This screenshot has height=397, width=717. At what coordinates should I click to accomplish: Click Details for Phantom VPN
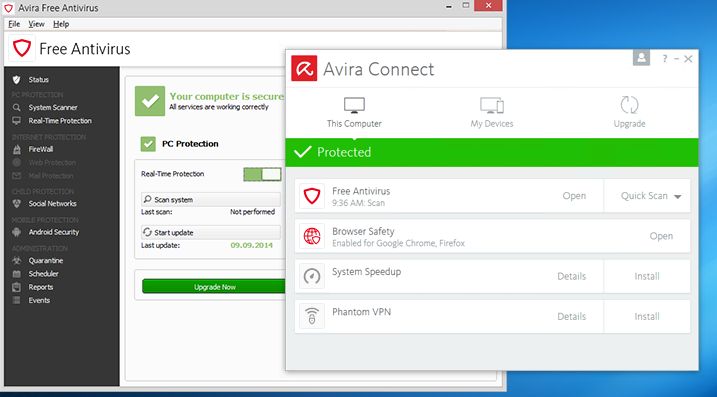tap(572, 316)
